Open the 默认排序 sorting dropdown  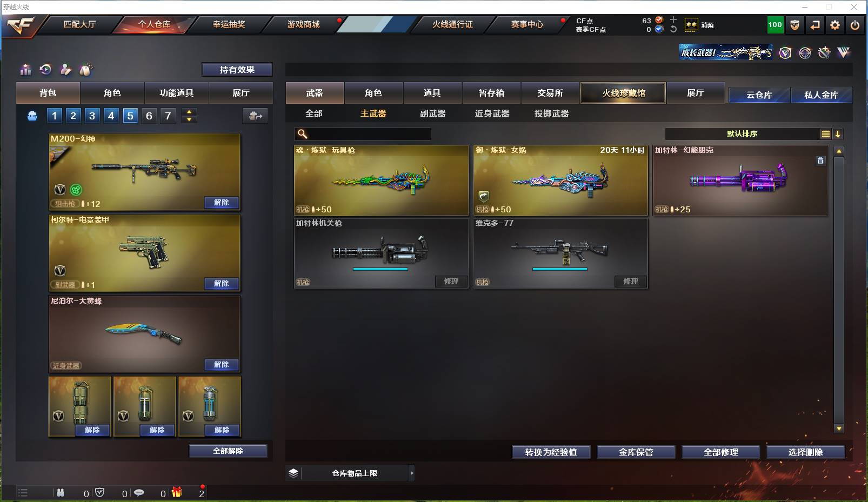click(742, 134)
